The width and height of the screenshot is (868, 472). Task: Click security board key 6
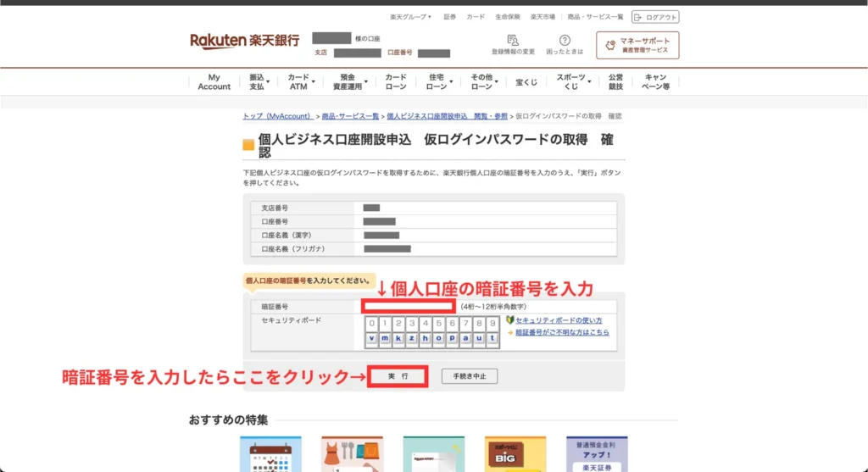(453, 323)
